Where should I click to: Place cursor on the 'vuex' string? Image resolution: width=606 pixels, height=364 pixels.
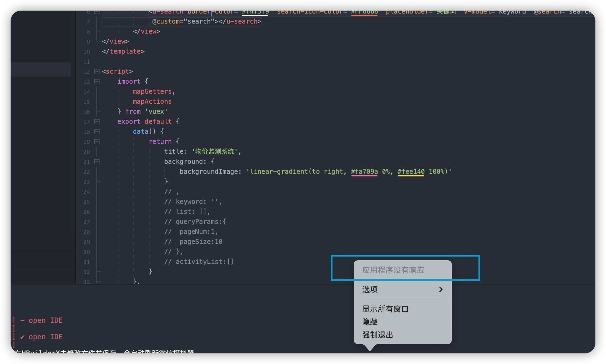point(156,112)
